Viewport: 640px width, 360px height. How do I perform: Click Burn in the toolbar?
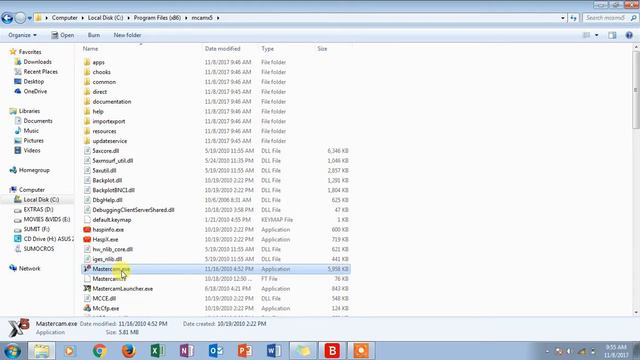click(x=94, y=36)
